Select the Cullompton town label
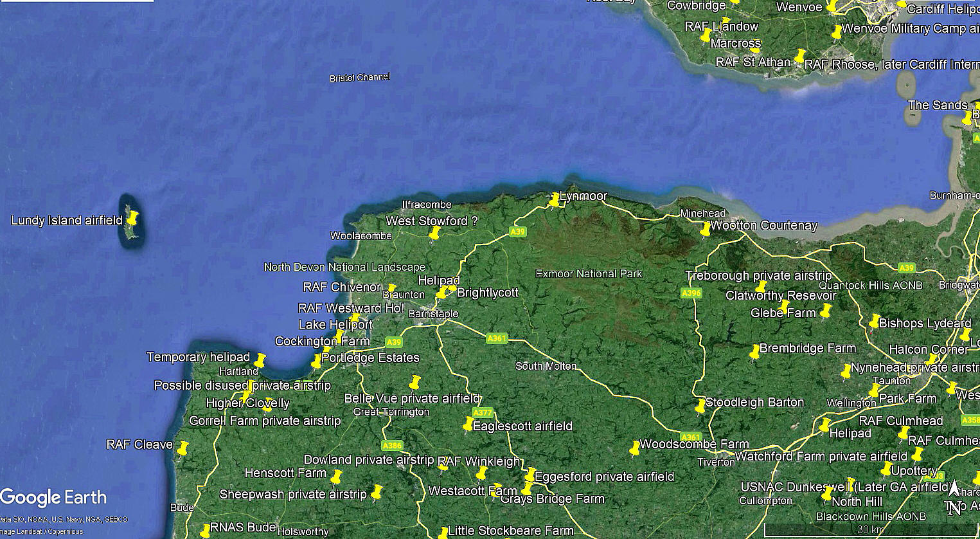 pos(765,500)
